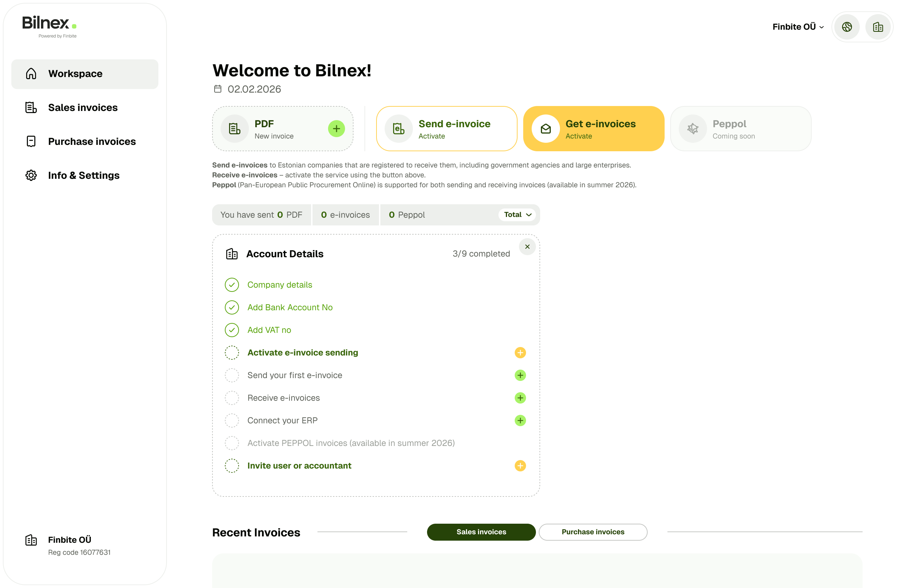This screenshot has width=905, height=588.
Task: Click the Company details checkmark circle
Action: (232, 285)
